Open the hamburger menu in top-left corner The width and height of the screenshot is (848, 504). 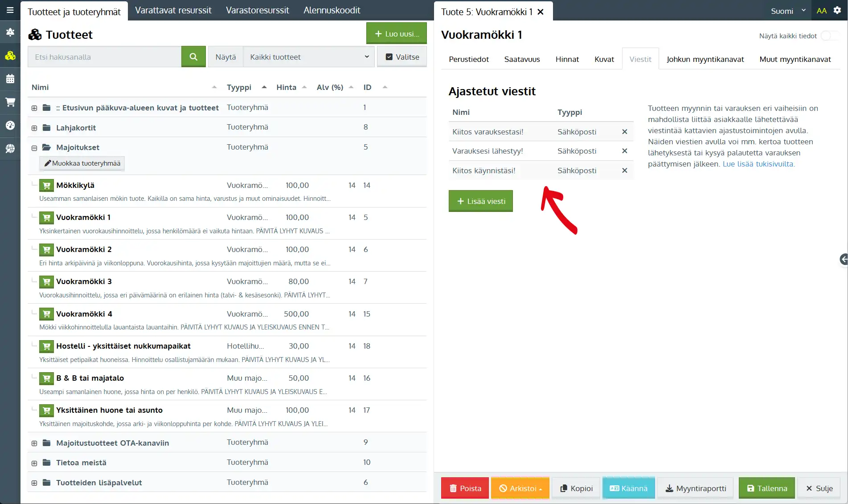pos(10,10)
